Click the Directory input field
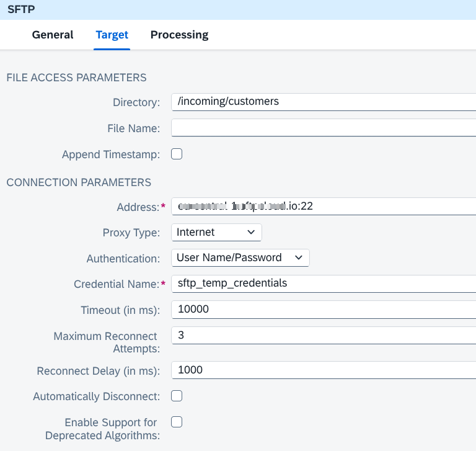The width and height of the screenshot is (476, 451). (x=324, y=102)
